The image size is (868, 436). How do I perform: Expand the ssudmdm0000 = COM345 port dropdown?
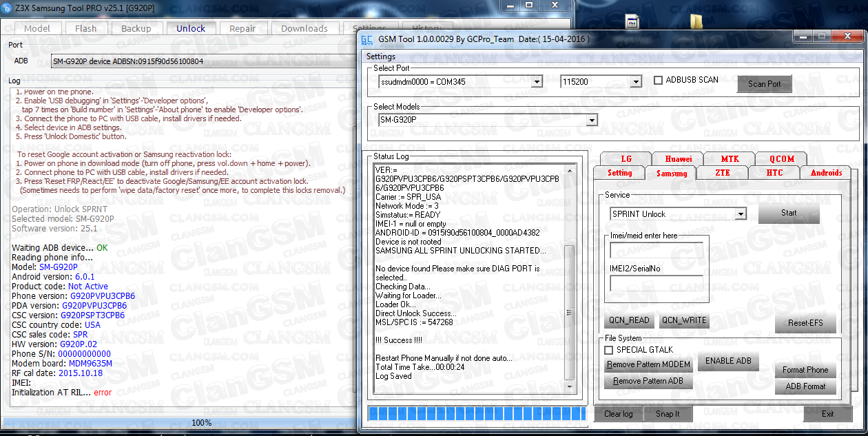pyautogui.click(x=537, y=82)
